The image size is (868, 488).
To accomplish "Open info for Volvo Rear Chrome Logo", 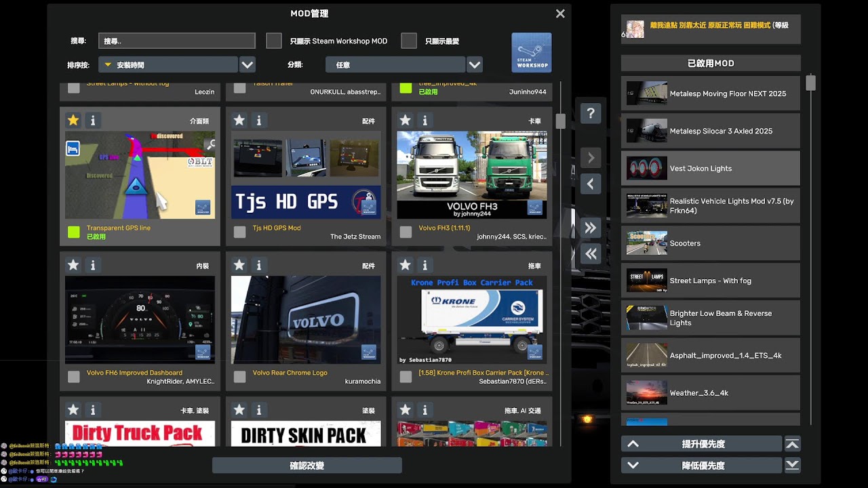I will click(x=259, y=265).
